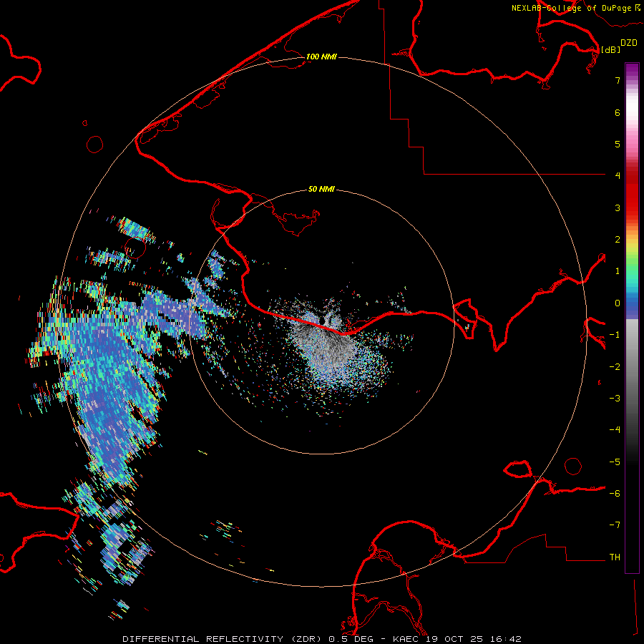The width and height of the screenshot is (644, 644).
Task: Click the color scale value -6
Action: point(615,494)
